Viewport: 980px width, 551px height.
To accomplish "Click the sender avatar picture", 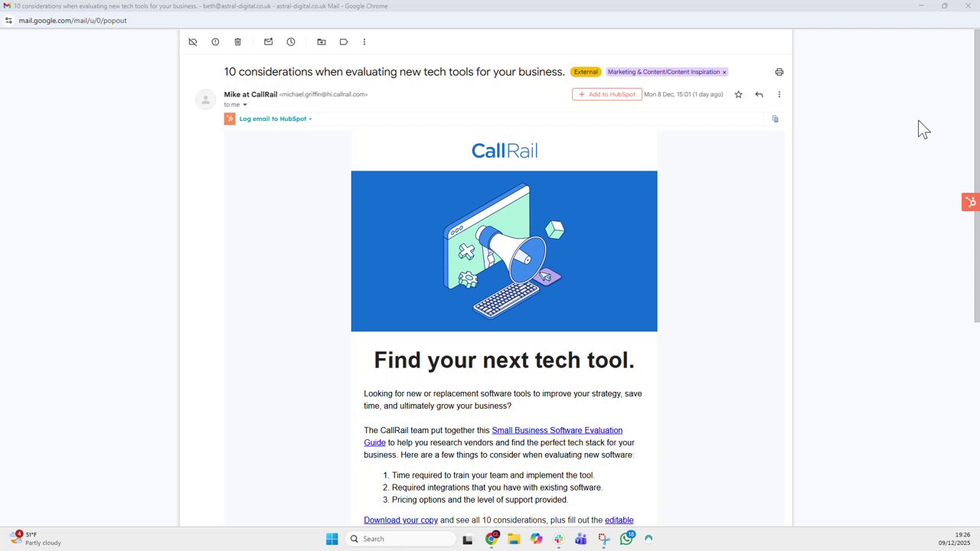I will click(205, 99).
